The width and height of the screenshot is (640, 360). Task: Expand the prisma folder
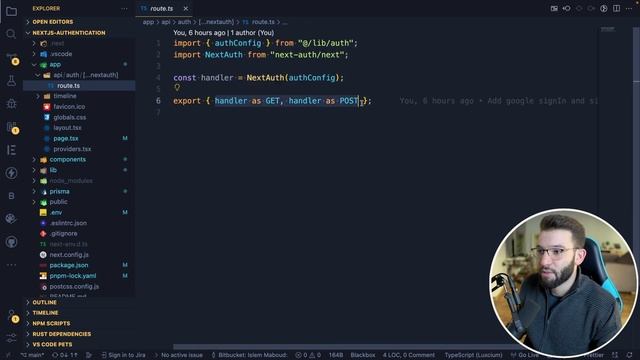[59, 191]
